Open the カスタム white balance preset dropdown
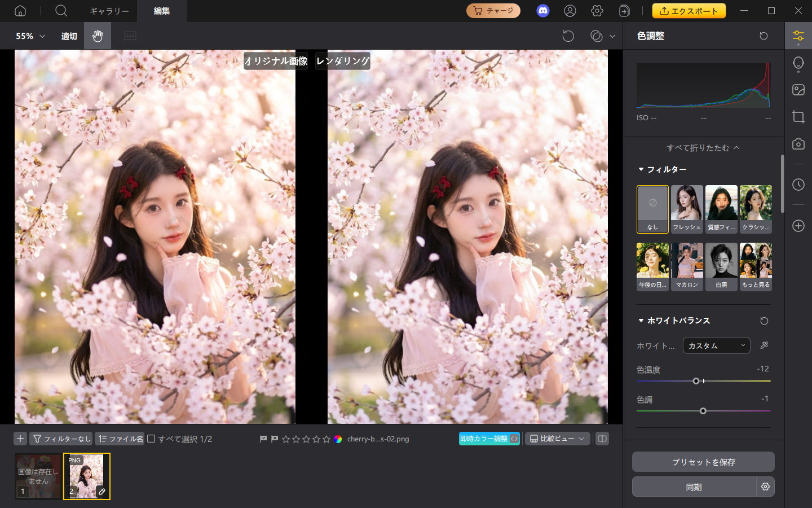Screen dimensions: 812x508 pos(716,345)
